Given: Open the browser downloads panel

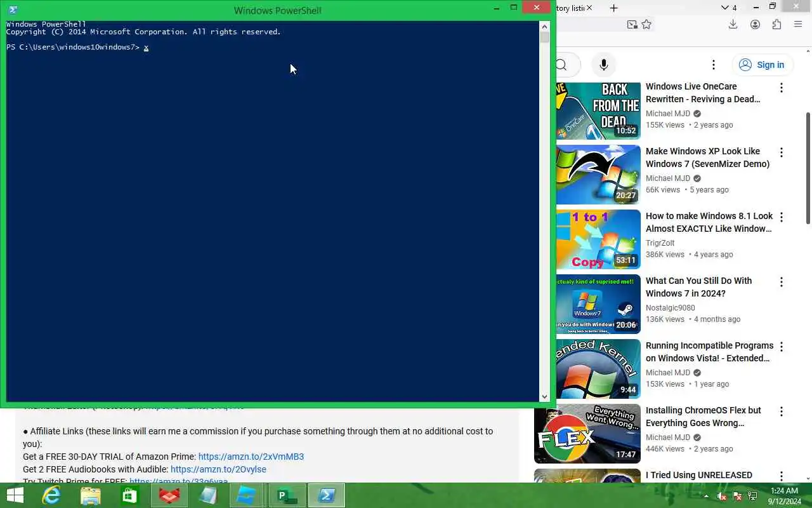Looking at the screenshot, I should (x=733, y=25).
